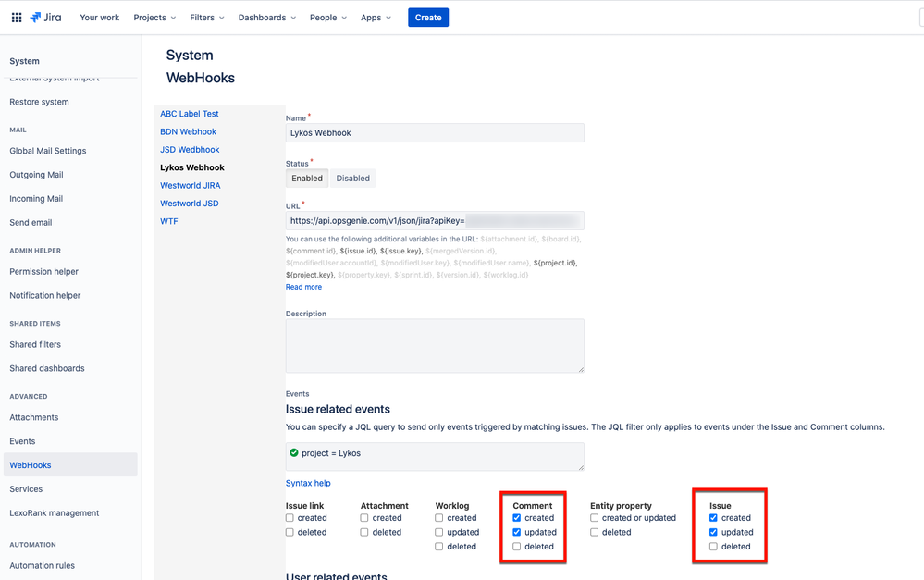This screenshot has width=924, height=580.
Task: Select Lykos Webhook in list
Action: pos(192,168)
